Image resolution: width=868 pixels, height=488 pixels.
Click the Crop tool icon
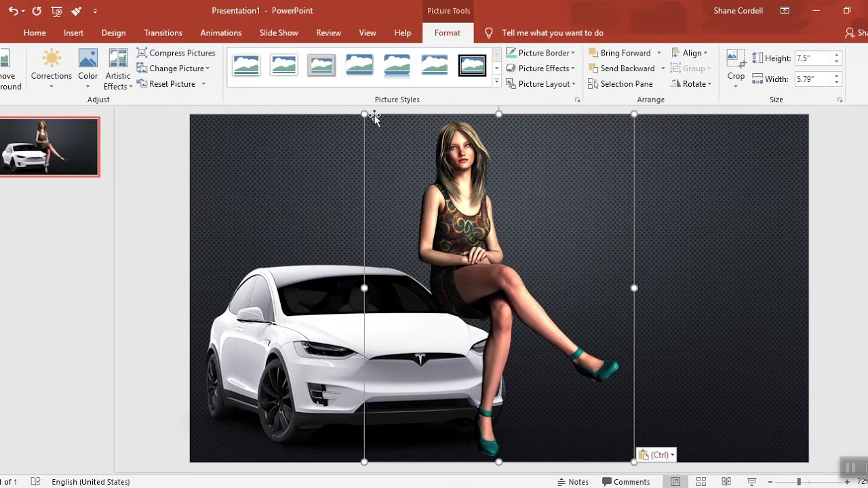736,59
